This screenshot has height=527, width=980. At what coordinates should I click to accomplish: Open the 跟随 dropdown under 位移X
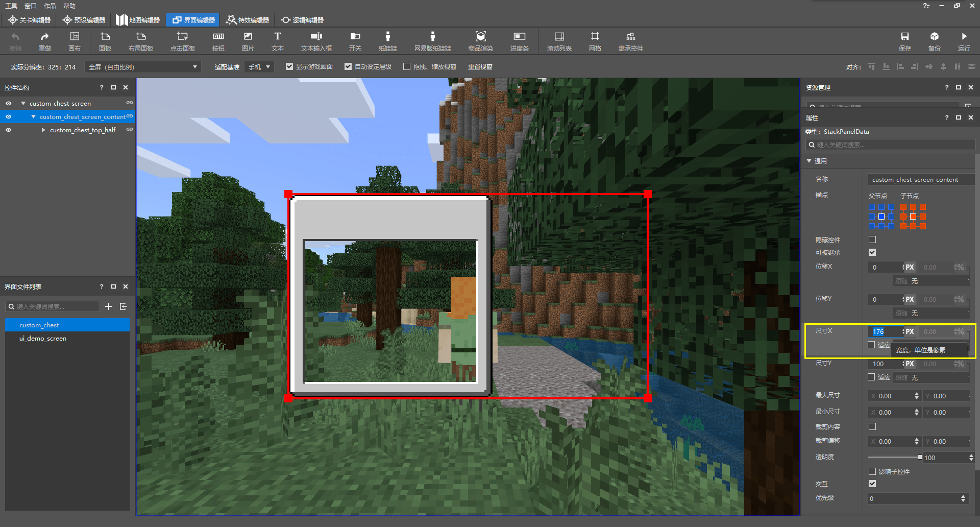[932, 281]
